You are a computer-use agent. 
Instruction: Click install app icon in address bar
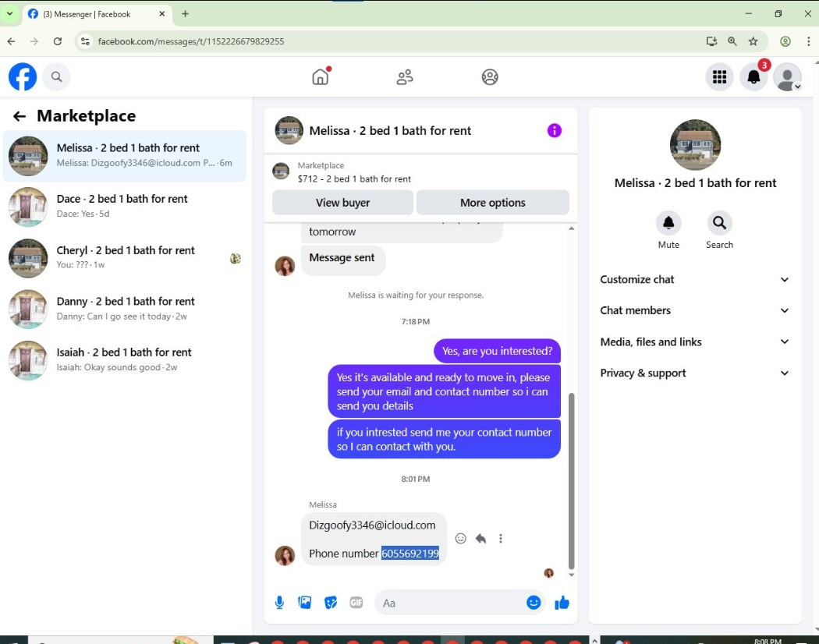point(711,41)
